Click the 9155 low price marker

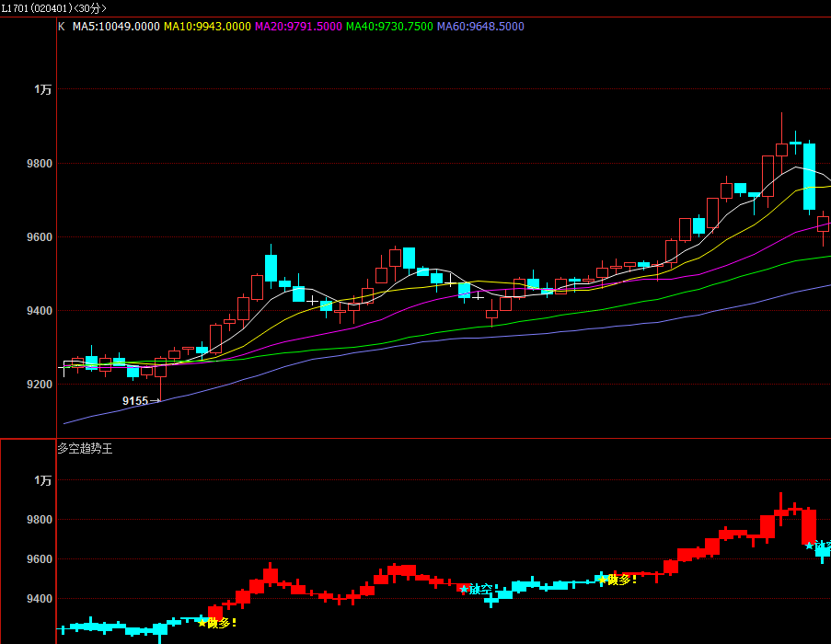point(141,401)
